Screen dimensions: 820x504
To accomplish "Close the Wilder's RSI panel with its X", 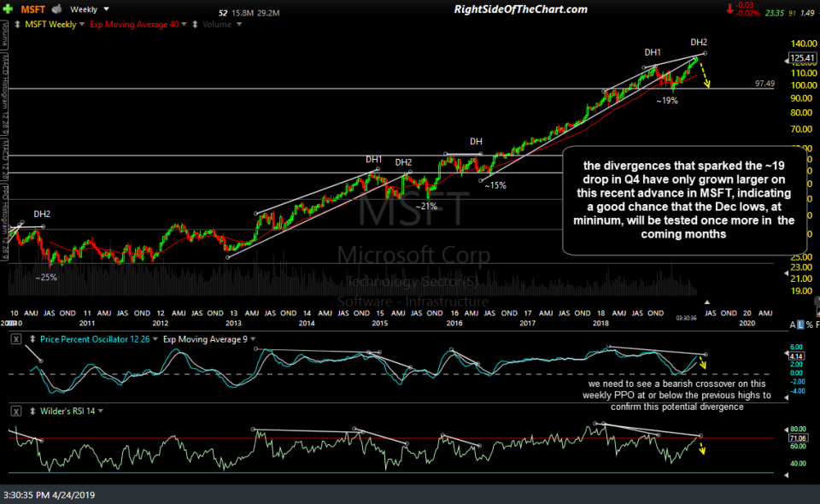I will 15,411.
